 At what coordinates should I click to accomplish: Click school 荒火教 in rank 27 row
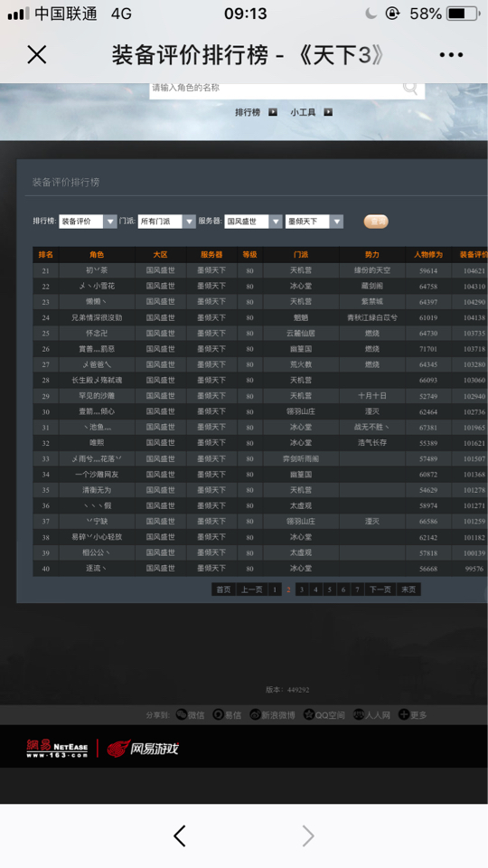point(301,364)
